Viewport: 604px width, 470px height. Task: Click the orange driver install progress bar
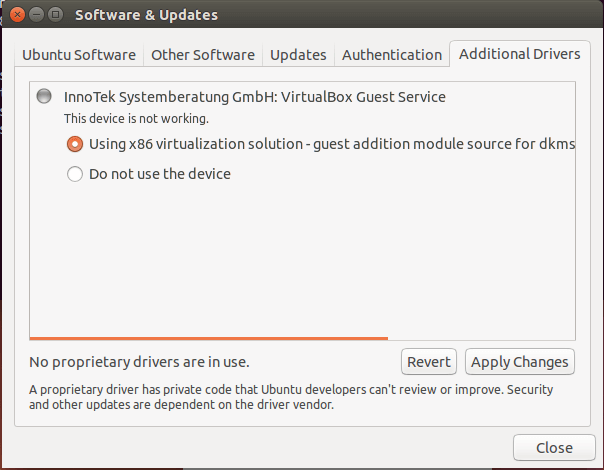[209, 338]
